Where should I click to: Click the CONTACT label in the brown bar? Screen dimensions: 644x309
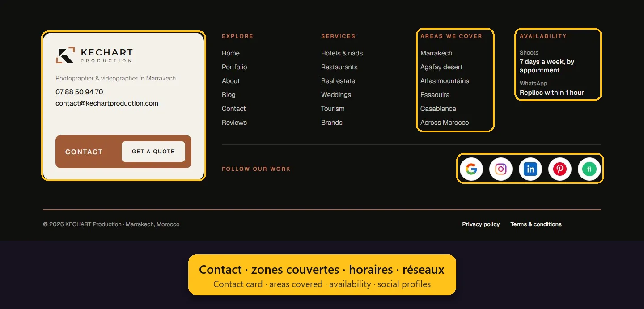pos(84,152)
